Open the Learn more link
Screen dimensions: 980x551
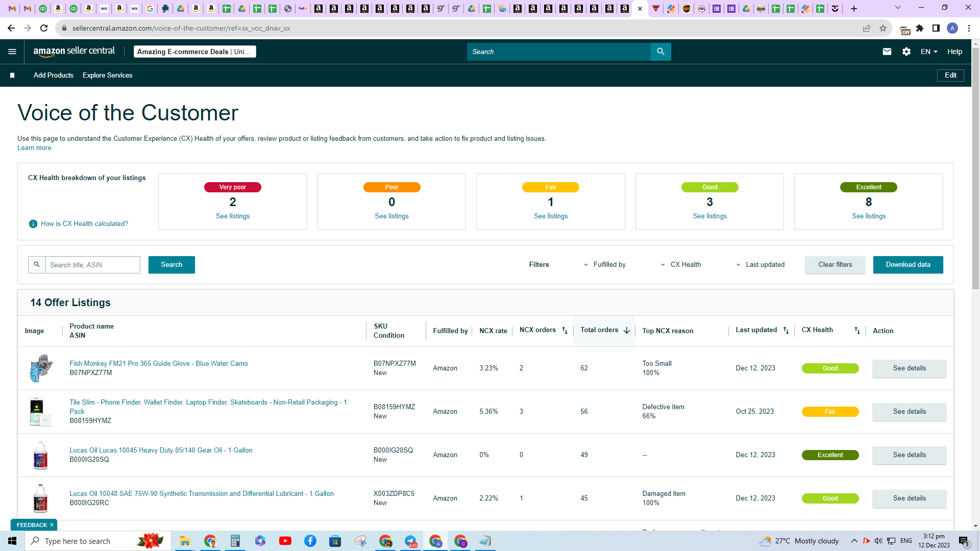click(34, 148)
